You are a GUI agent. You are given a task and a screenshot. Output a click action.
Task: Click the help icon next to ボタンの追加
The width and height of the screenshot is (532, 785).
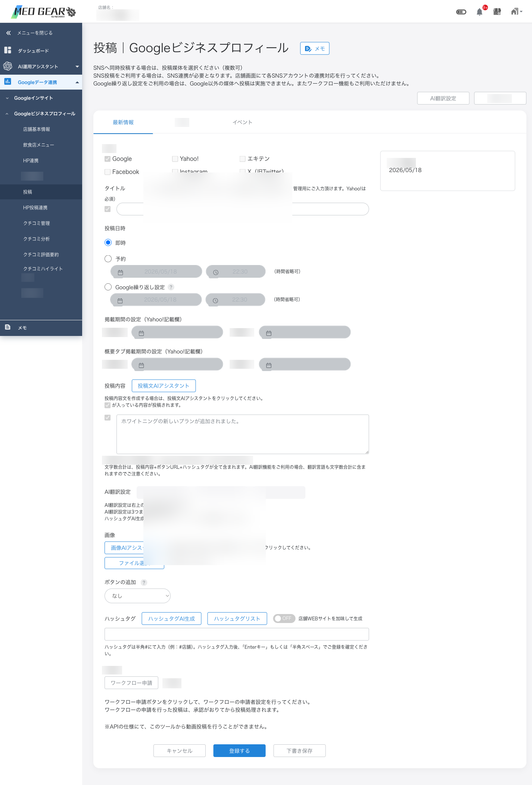144,582
